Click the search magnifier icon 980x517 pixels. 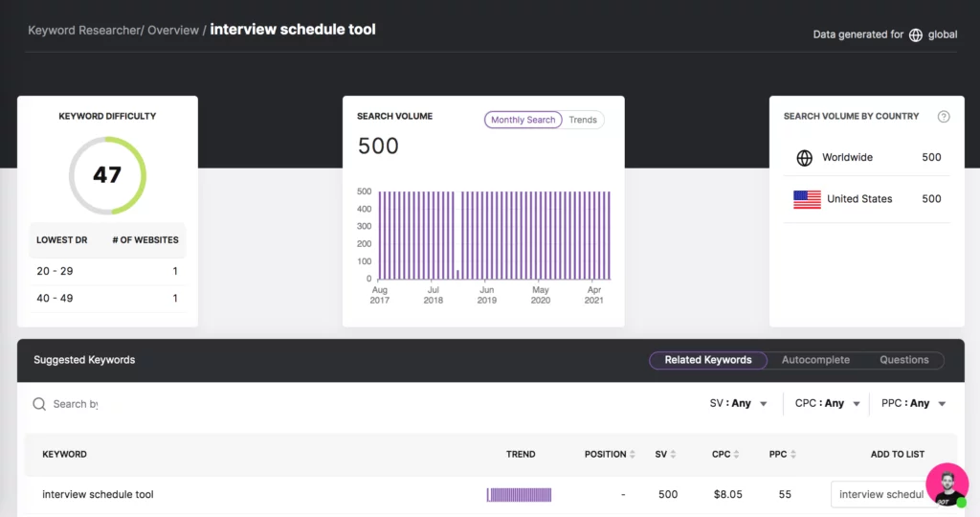click(x=39, y=404)
